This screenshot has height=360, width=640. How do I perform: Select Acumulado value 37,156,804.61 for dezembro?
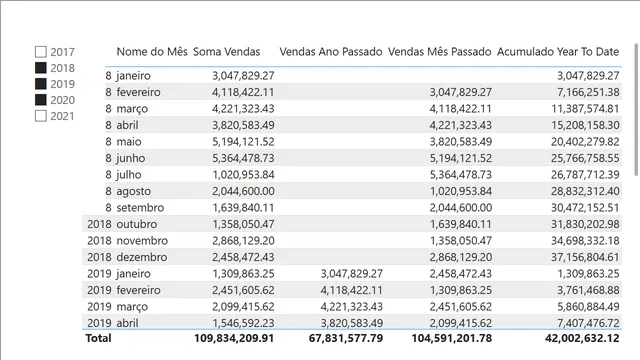[585, 257]
